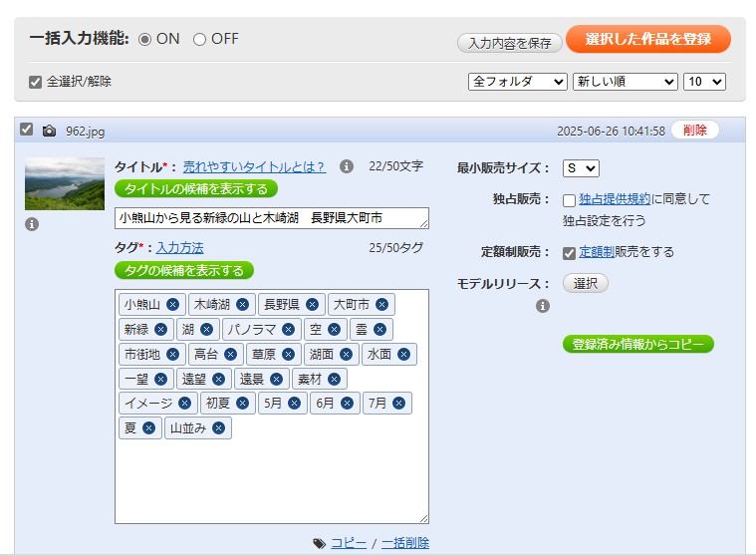Delete the パノラマ tag
The width and height of the screenshot is (756, 556).
(288, 330)
